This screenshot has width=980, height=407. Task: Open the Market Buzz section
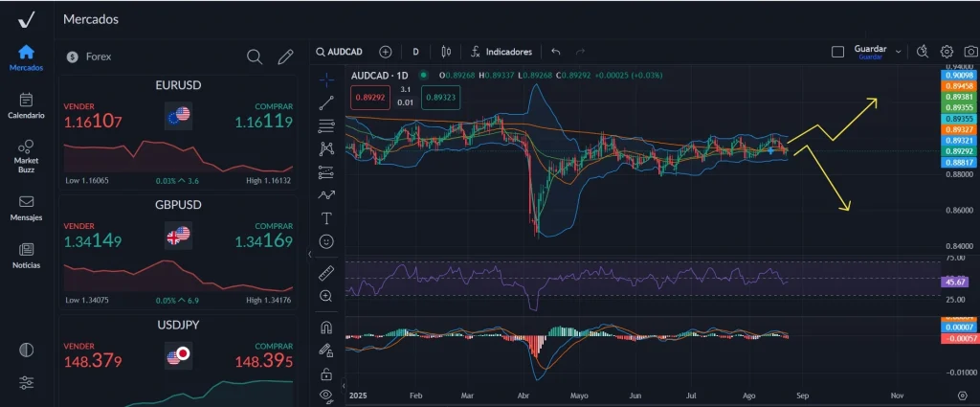point(26,156)
